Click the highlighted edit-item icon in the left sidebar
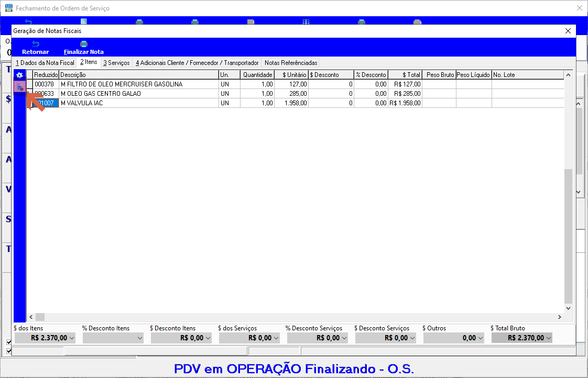The width and height of the screenshot is (588, 378). pos(20,87)
